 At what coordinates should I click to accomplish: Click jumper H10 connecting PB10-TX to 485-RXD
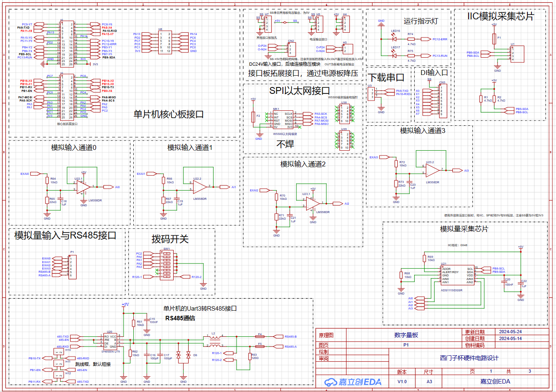pos(58,353)
